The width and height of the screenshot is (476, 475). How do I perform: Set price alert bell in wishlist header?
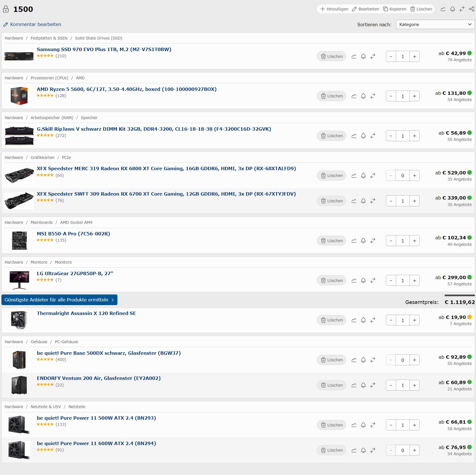pyautogui.click(x=453, y=9)
